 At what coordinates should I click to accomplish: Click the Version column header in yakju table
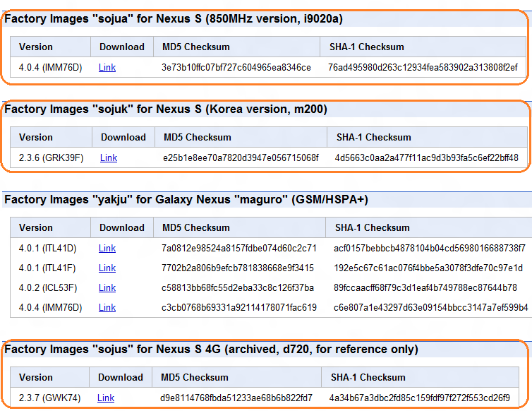[36, 227]
